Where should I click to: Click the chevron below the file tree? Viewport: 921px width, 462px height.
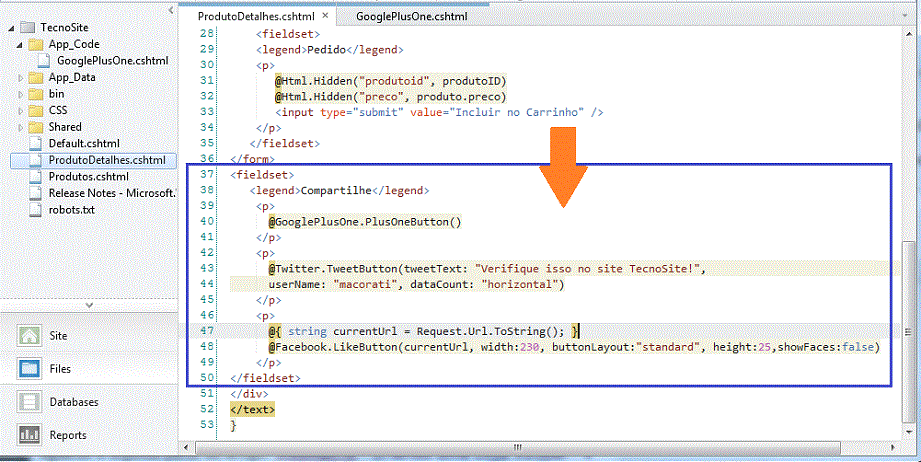tap(89, 305)
